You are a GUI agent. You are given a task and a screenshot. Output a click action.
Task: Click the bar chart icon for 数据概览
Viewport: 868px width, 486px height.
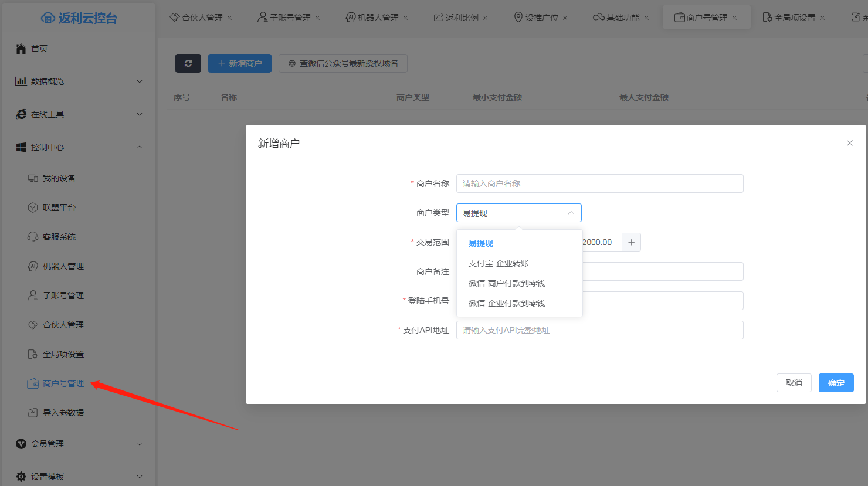pos(21,81)
